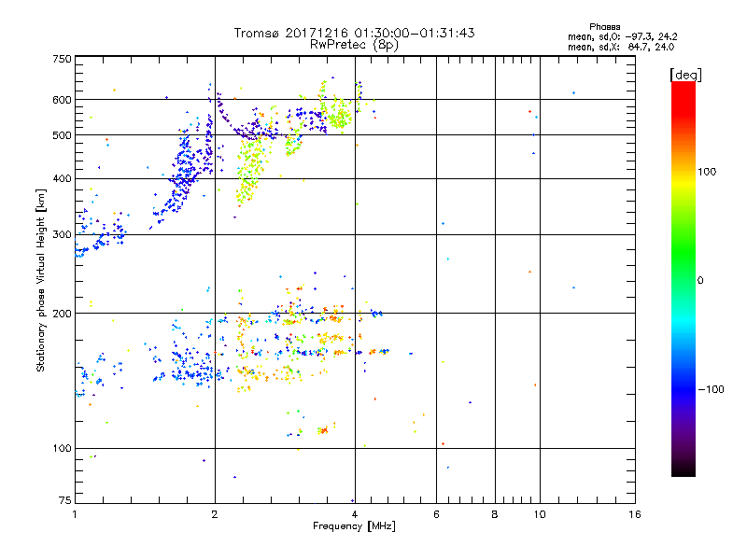Click the "1" frequency axis tick label
The width and height of the screenshot is (747, 560).
pyautogui.click(x=75, y=514)
